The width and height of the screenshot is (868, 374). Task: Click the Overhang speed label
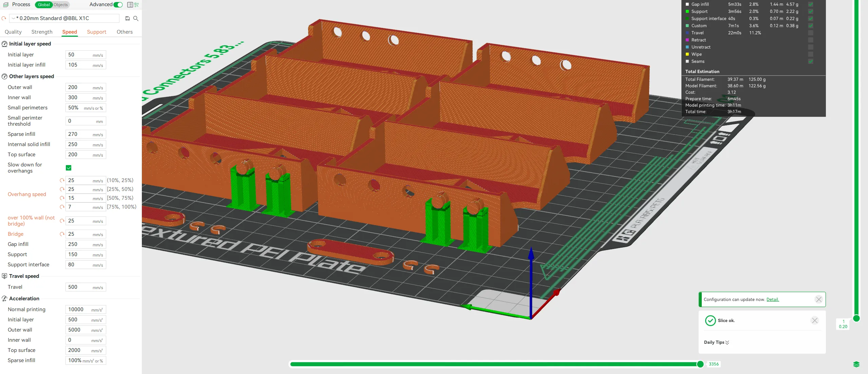27,194
